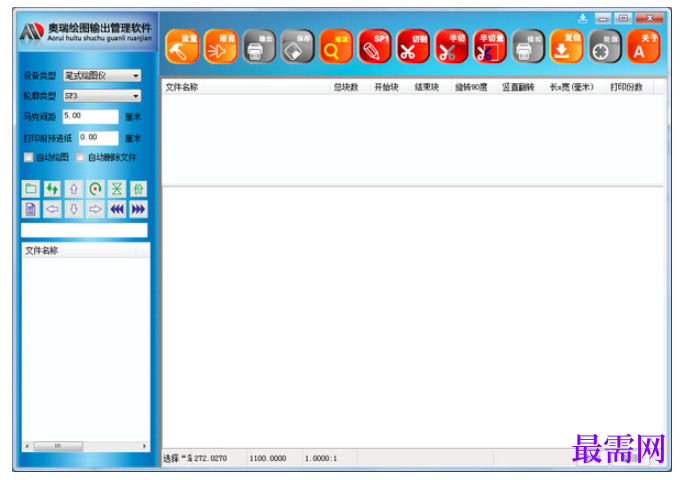Screen dimensions: 684x480
Task: Click the 文件名称 header in left file list
Action: tap(41, 250)
